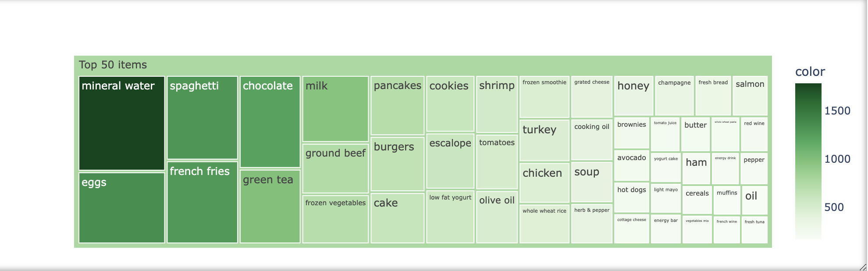The width and height of the screenshot is (868, 271).
Task: Click the spaghetti block
Action: tap(203, 118)
